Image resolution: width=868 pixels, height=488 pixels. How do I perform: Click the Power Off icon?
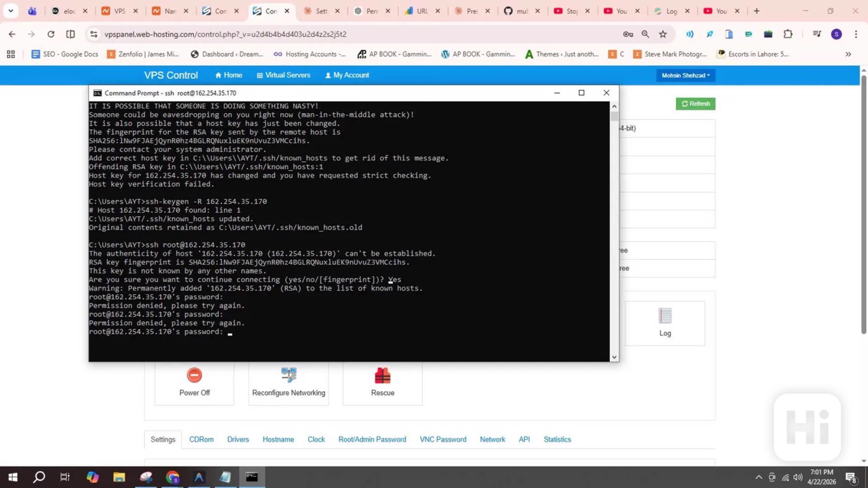tap(194, 375)
